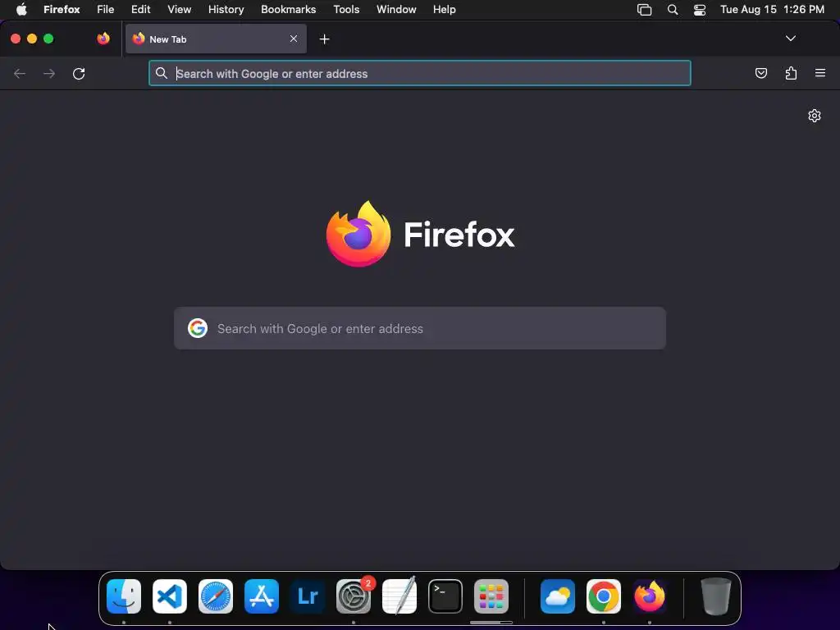Click the Stage Manager menu bar icon

click(x=644, y=10)
